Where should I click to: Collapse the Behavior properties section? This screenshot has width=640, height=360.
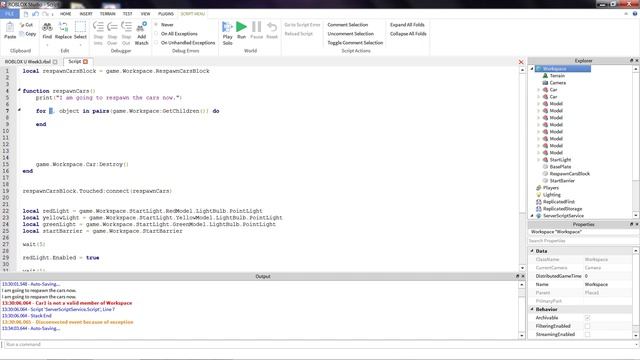click(x=532, y=309)
